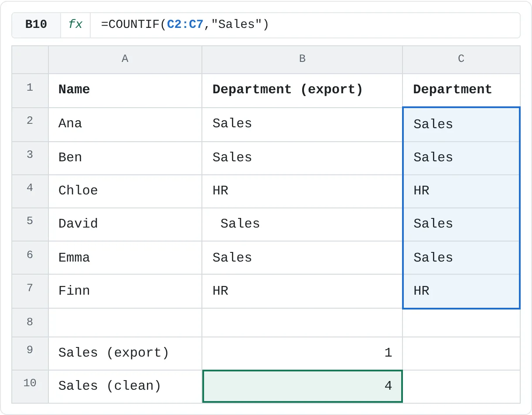Click the Sales (clean) result cell showing 4
This screenshot has height=415, width=532.
click(302, 387)
